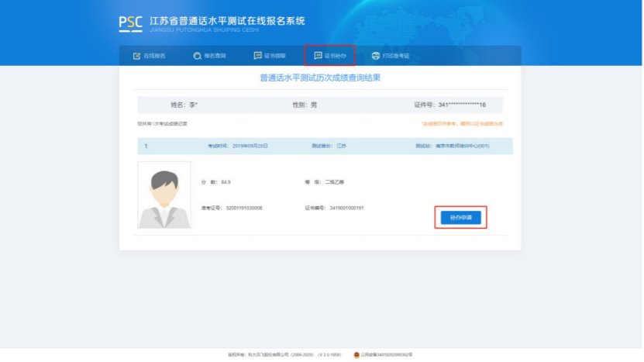Go to the 打印准考证 tab
The image size is (644, 362).
[x=391, y=56]
